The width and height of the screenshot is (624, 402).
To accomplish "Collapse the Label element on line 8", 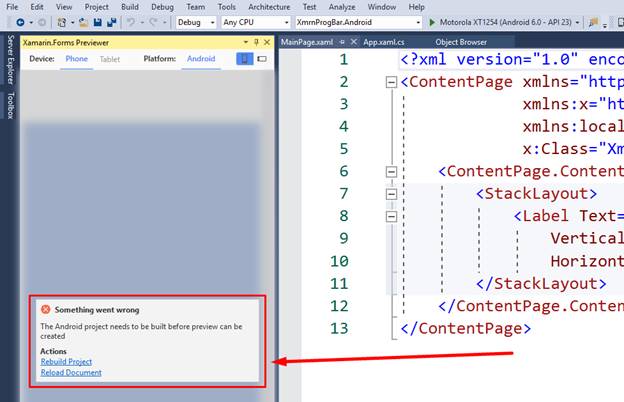I will (x=392, y=217).
